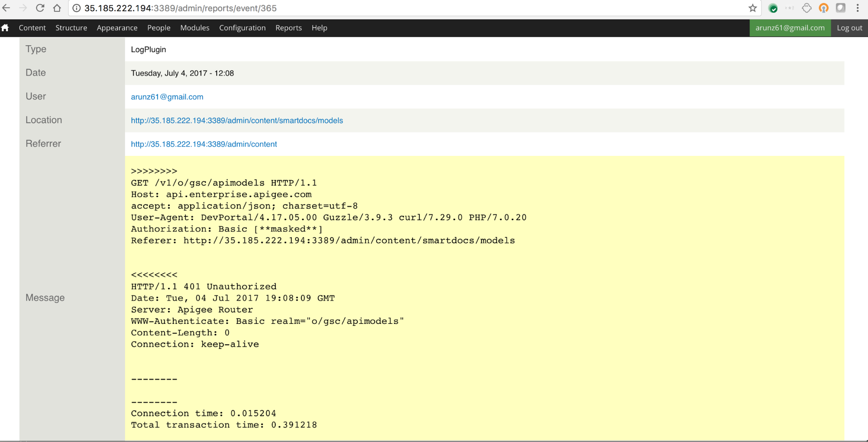
Task: Click the orange headphone extension icon
Action: [823, 8]
